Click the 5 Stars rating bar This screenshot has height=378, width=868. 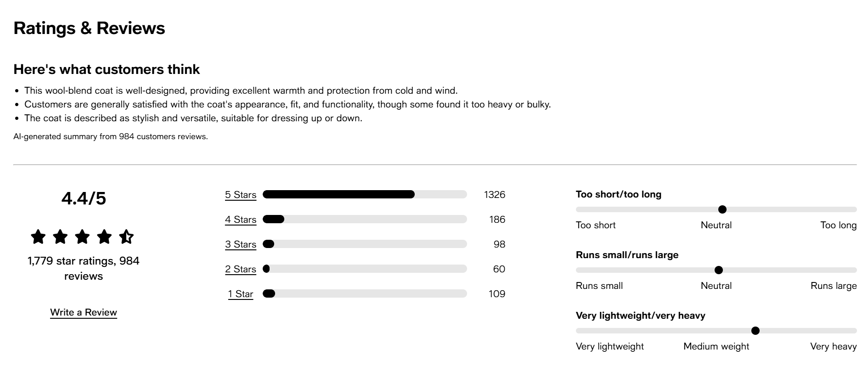(x=365, y=194)
